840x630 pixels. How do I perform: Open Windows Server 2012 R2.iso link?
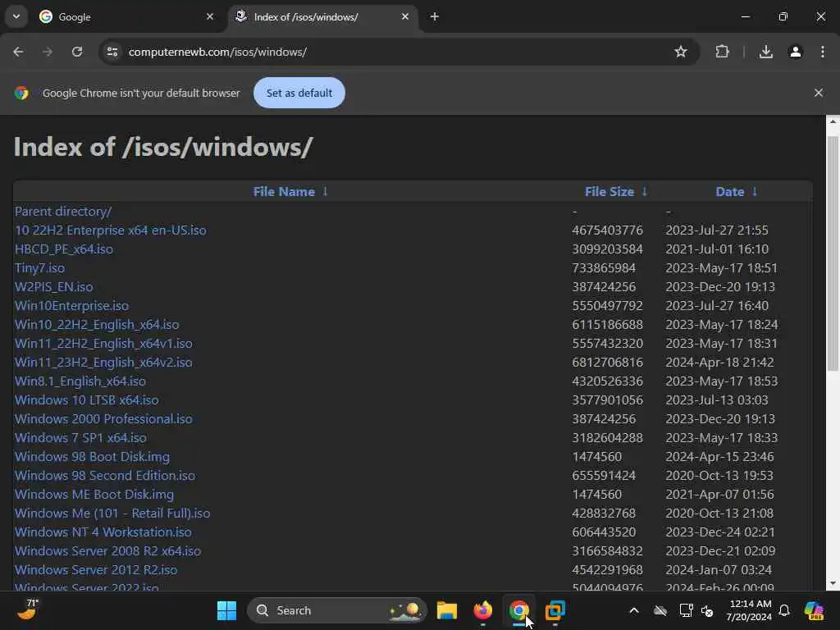click(x=96, y=569)
